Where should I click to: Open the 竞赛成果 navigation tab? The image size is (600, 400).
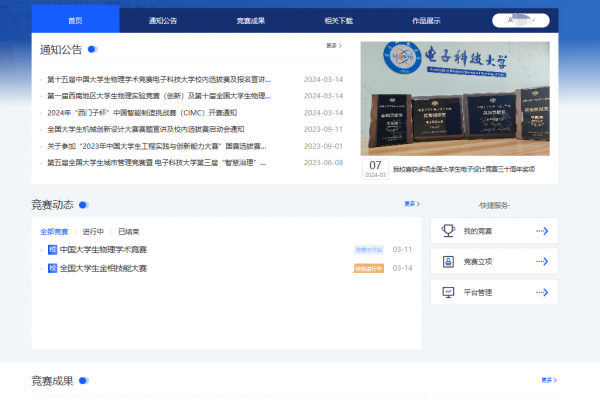coord(251,21)
